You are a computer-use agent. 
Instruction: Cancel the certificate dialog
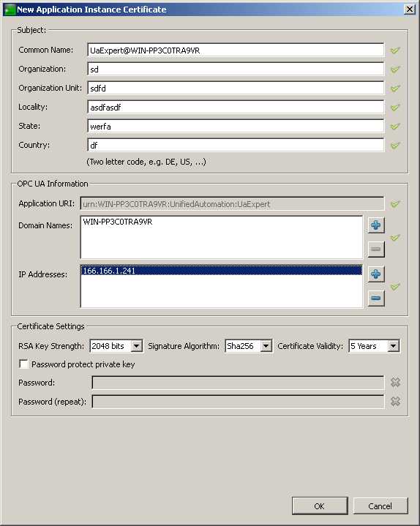380,506
